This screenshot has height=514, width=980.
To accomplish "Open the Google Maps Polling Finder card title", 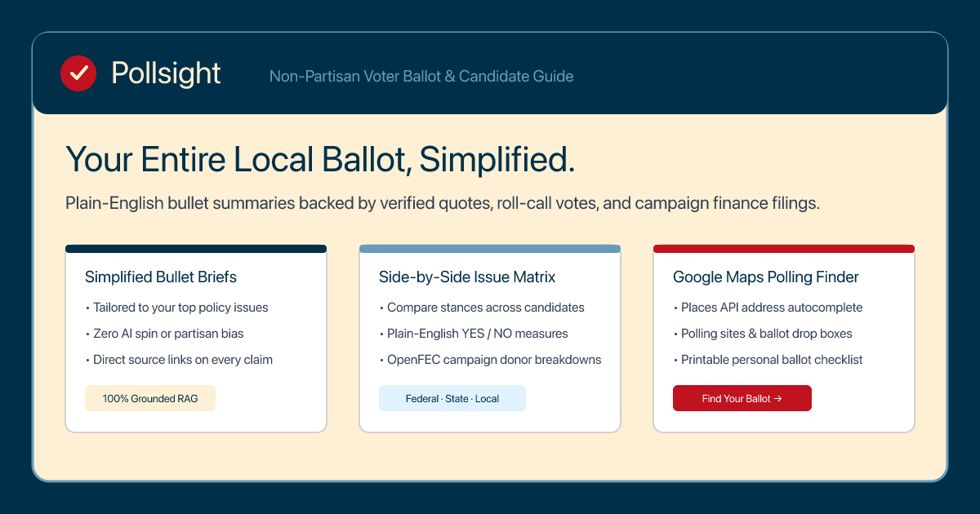I will pos(766,277).
